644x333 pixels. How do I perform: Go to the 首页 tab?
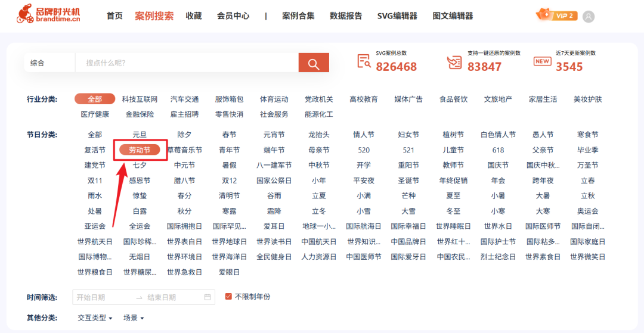coord(114,16)
